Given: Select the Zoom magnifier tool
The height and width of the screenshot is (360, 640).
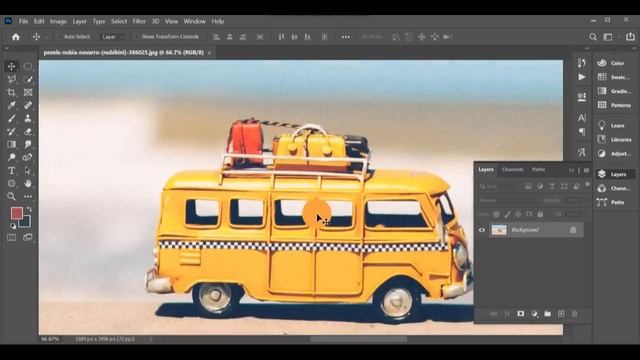Looking at the screenshot, I should click(x=11, y=197).
